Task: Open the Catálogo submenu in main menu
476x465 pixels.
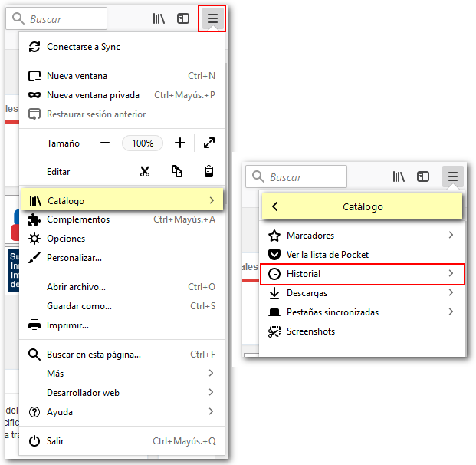Action: click(x=121, y=200)
